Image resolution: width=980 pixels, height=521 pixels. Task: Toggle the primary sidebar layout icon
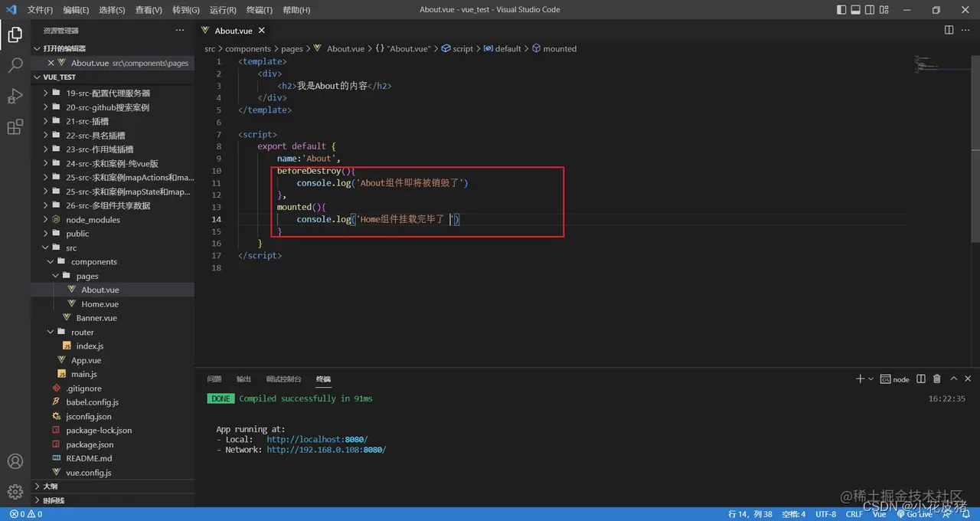click(x=842, y=10)
